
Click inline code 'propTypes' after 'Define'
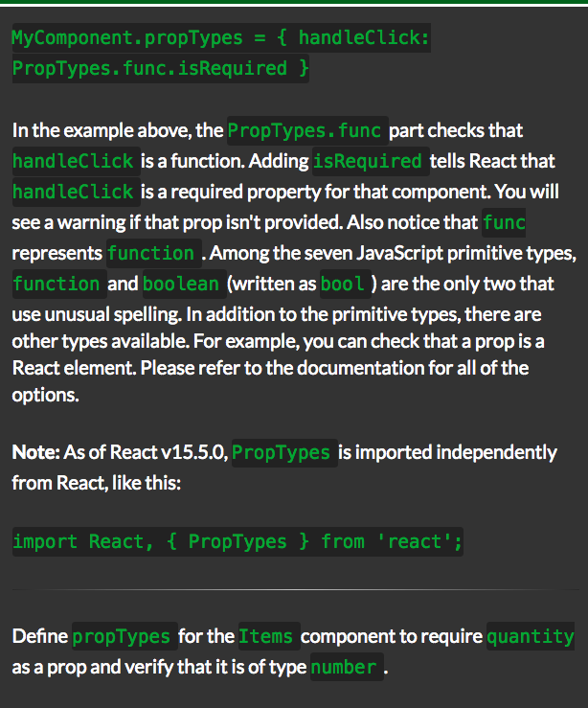(x=124, y=636)
